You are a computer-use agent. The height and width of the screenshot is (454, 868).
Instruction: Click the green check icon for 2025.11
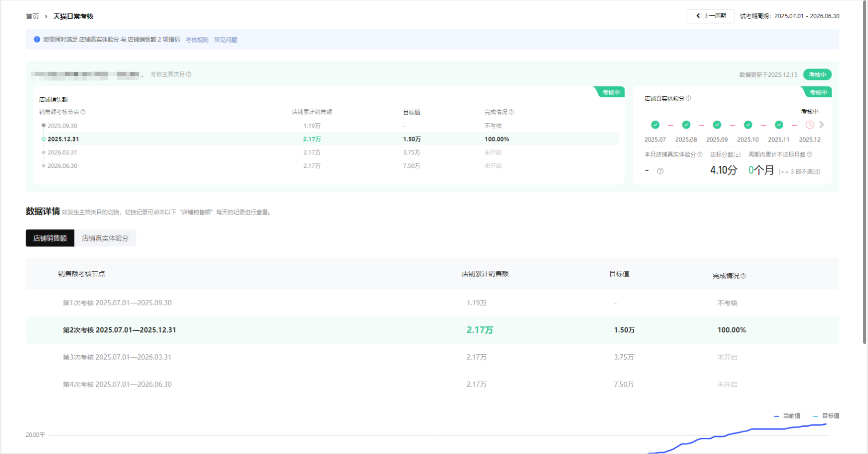pyautogui.click(x=779, y=125)
